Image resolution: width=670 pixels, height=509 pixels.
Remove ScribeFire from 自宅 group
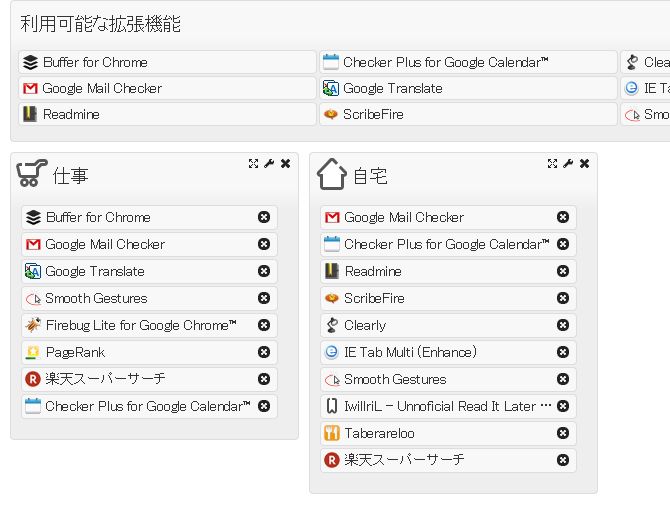pyautogui.click(x=563, y=298)
